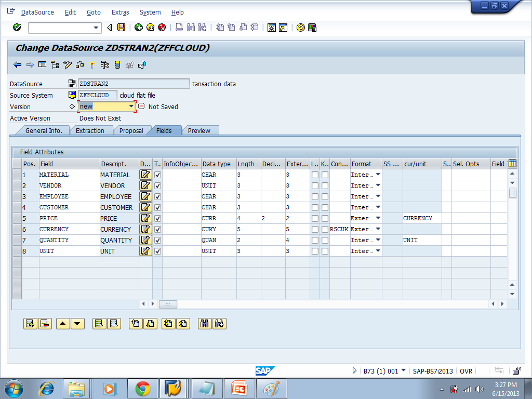Click the red Cancel icon
Screen dimensions: 532x399
coord(162,28)
